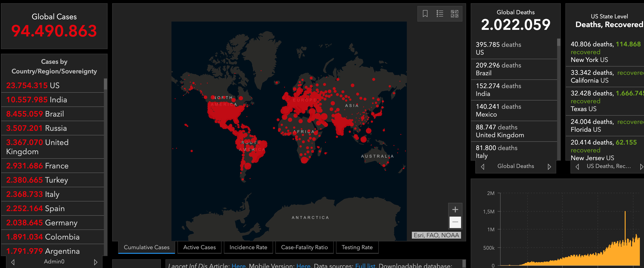Open Case-Fatality Ratio tab
This screenshot has height=268, width=644.
(x=304, y=247)
